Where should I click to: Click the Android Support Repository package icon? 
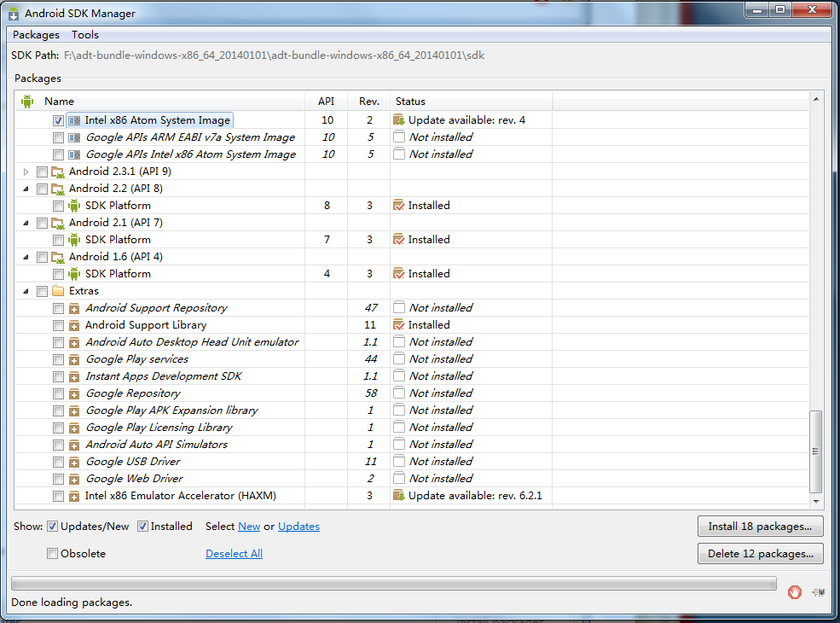click(x=74, y=309)
